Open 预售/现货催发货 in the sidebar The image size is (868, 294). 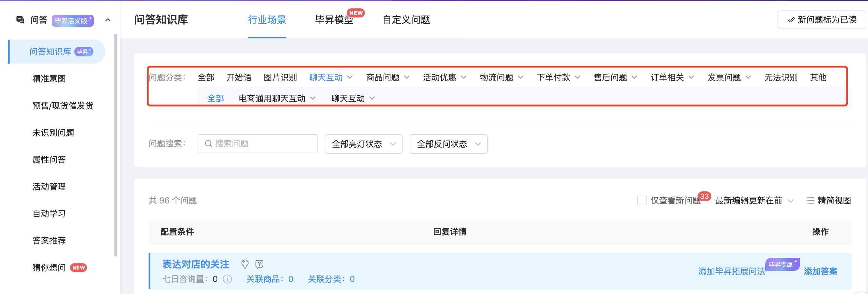pos(63,106)
